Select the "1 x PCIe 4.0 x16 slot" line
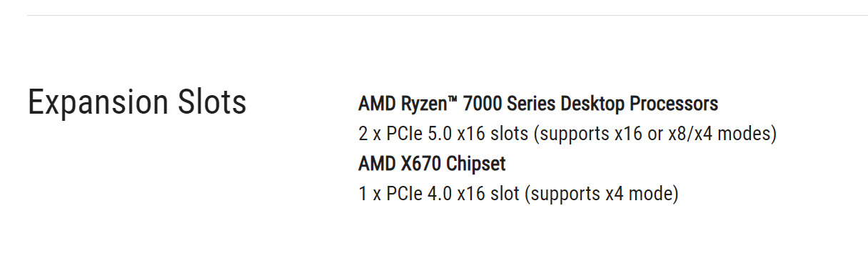Image resolution: width=868 pixels, height=266 pixels. tap(518, 194)
